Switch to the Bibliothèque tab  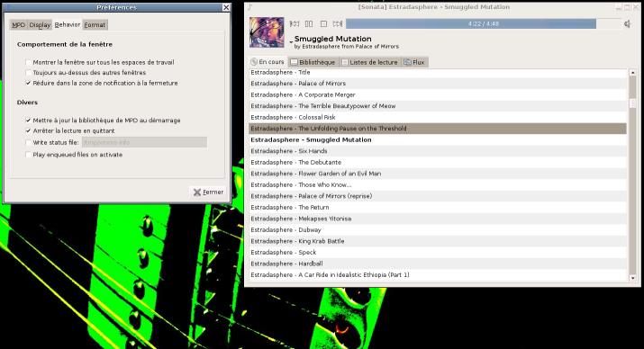(313, 62)
